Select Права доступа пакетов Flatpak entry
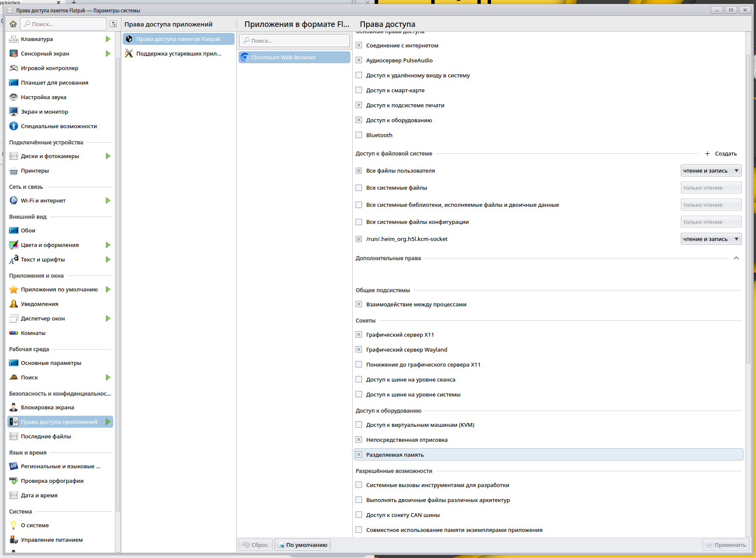This screenshot has height=558, width=756. [x=179, y=39]
